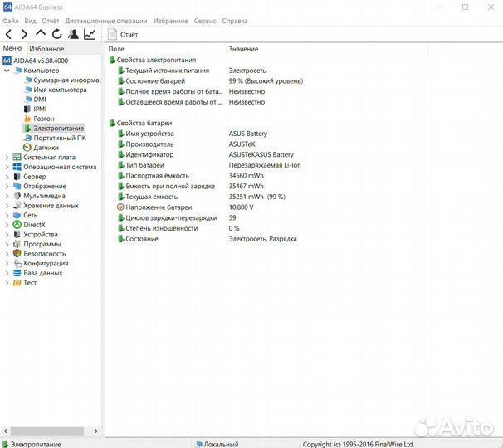Click the Датчики gauge icon

(x=27, y=148)
